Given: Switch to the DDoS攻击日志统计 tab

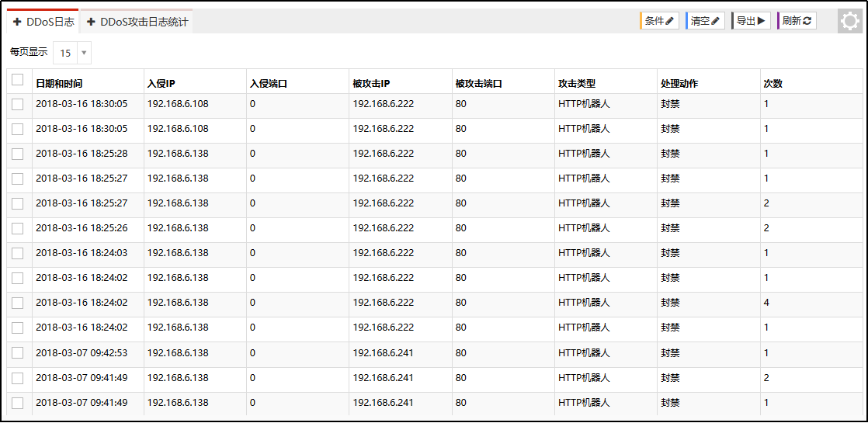Looking at the screenshot, I should pyautogui.click(x=144, y=23).
